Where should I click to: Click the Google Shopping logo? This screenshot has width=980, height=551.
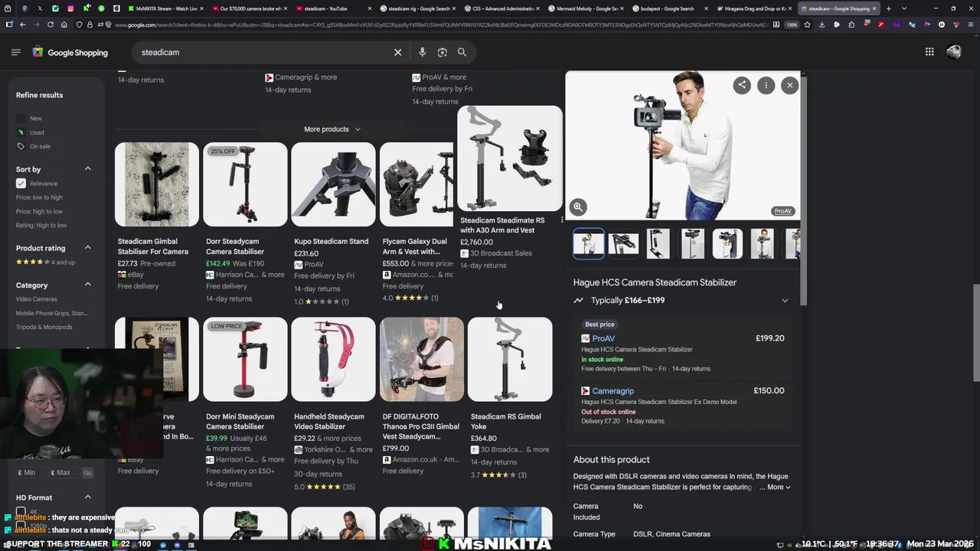coord(70,52)
